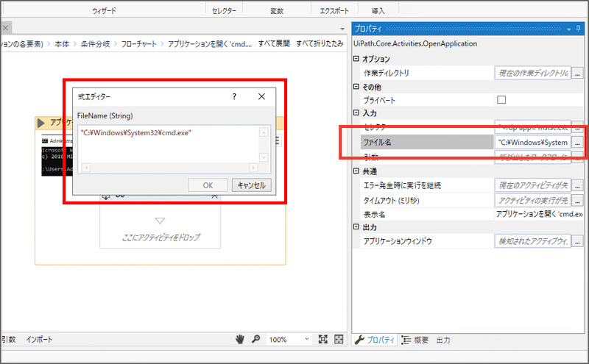
Task: Click the expression editor scroll-right arrow
Action: click(253, 168)
